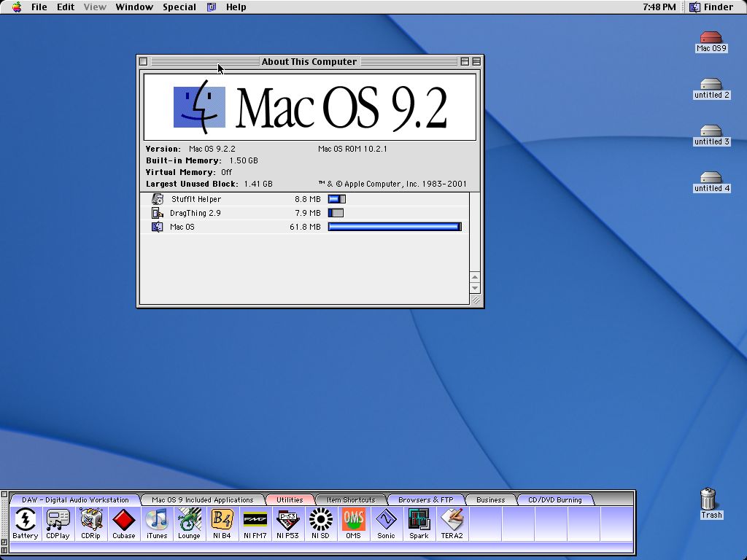The image size is (747, 560).
Task: Open the Browsers & FTP tab
Action: (425, 500)
